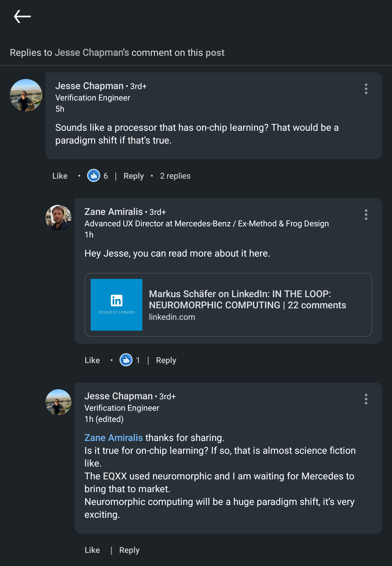Like Jesse Chapman's top comment
The height and width of the screenshot is (566, 392).
click(x=60, y=176)
